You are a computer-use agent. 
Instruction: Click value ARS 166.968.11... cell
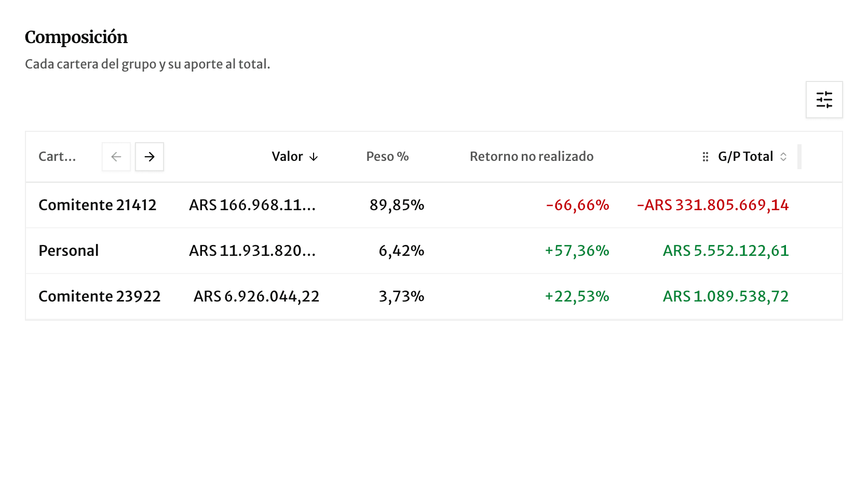click(x=252, y=205)
